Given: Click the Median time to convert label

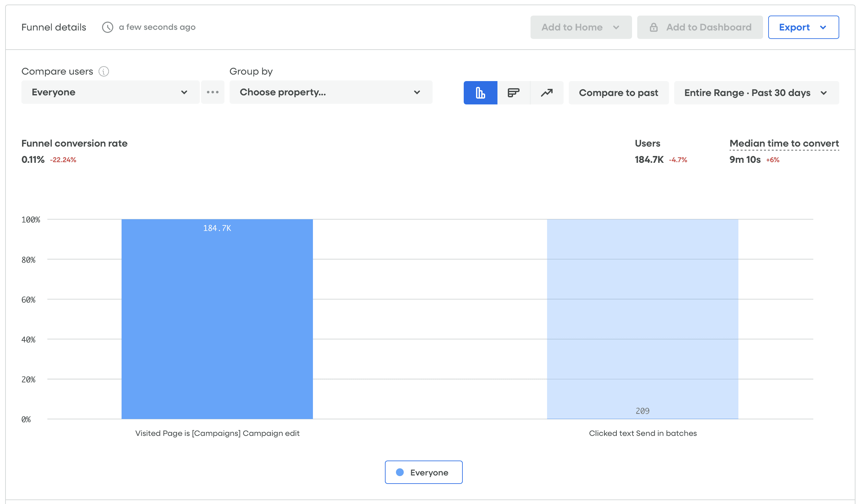Looking at the screenshot, I should [784, 143].
